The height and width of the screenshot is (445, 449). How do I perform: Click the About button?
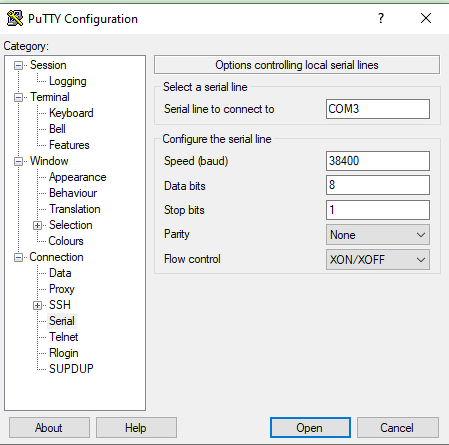[49, 428]
